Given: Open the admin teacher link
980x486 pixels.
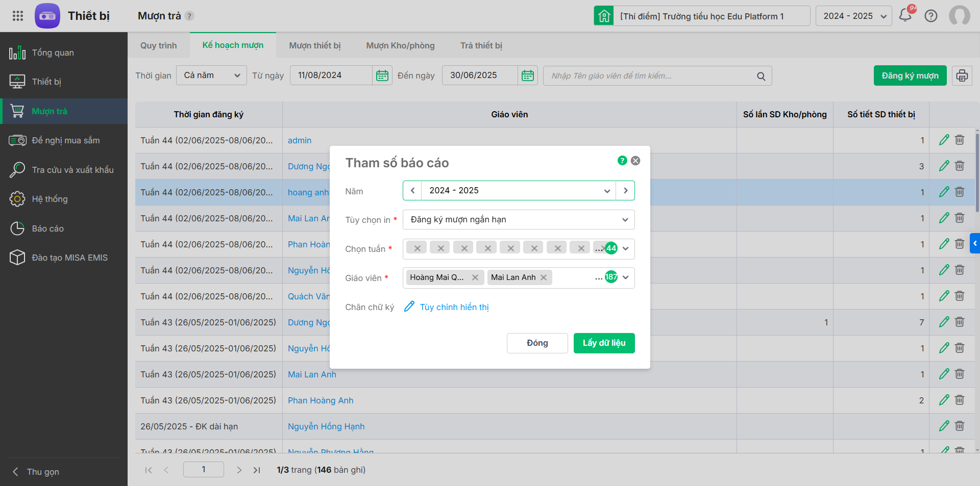Looking at the screenshot, I should click(300, 140).
